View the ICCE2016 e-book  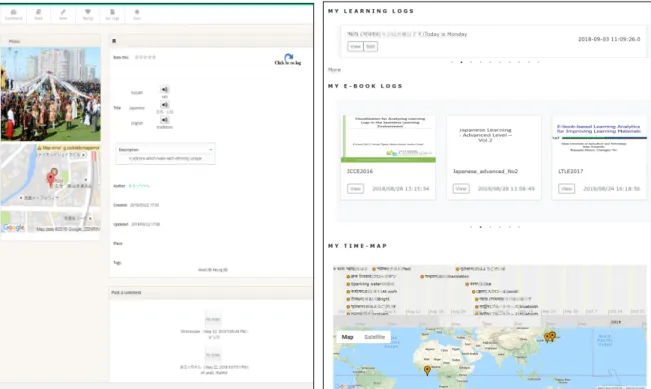355,189
